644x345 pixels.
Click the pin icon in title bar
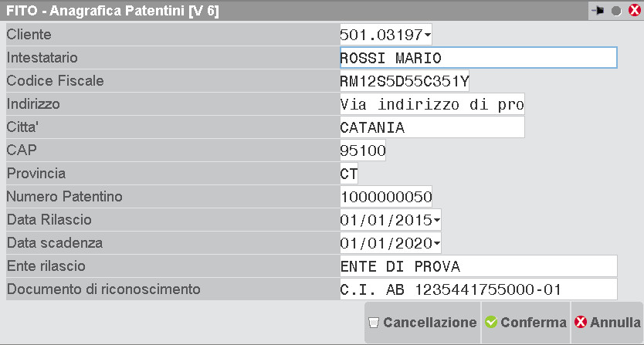pos(597,11)
